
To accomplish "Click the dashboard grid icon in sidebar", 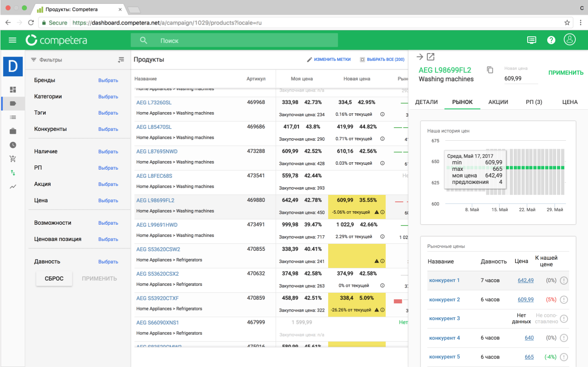I will coord(13,89).
